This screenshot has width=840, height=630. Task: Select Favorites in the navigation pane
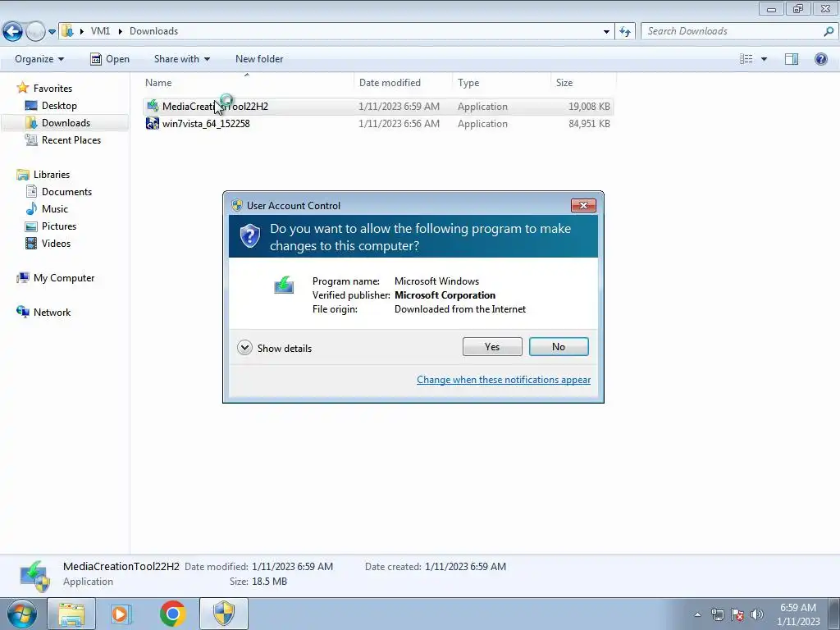click(x=52, y=89)
